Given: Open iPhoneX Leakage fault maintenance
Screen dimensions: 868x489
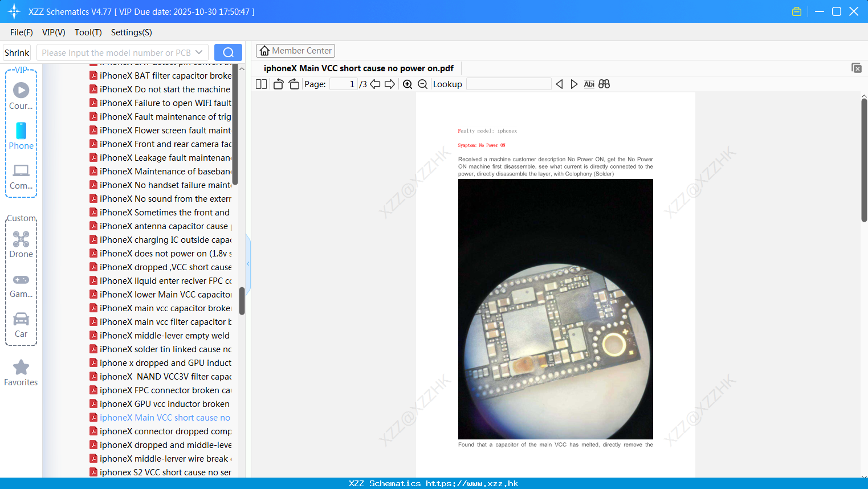Looking at the screenshot, I should click(165, 157).
